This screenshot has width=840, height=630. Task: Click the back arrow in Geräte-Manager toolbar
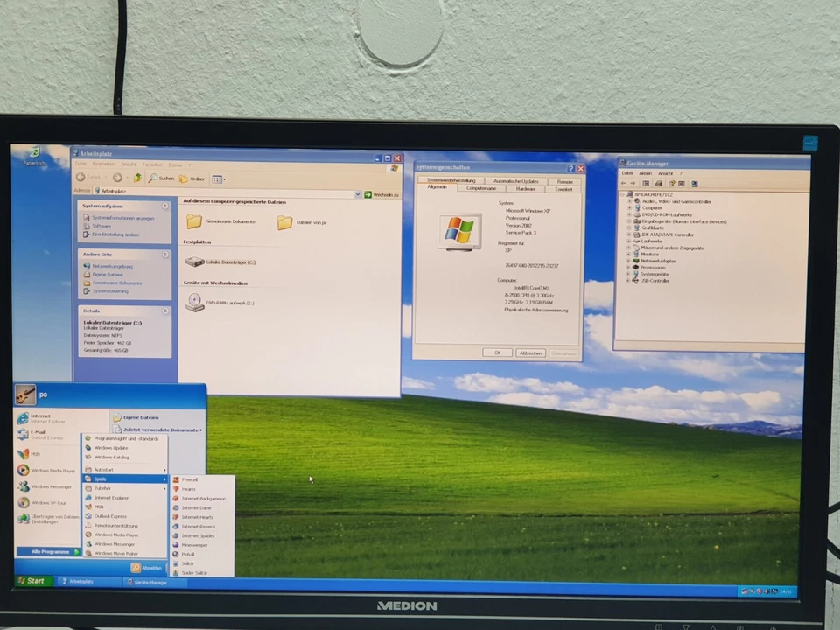coord(623,184)
